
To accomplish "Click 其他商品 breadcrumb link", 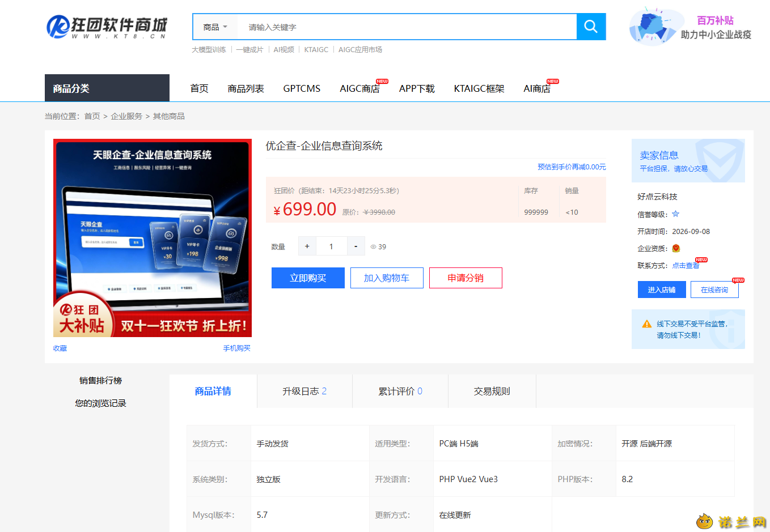I will [x=168, y=116].
